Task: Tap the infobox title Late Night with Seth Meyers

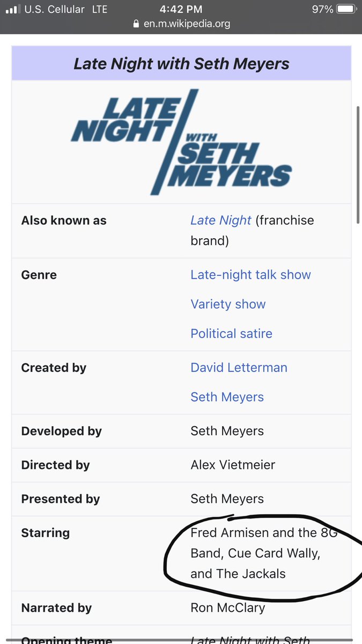Action: pos(181,63)
